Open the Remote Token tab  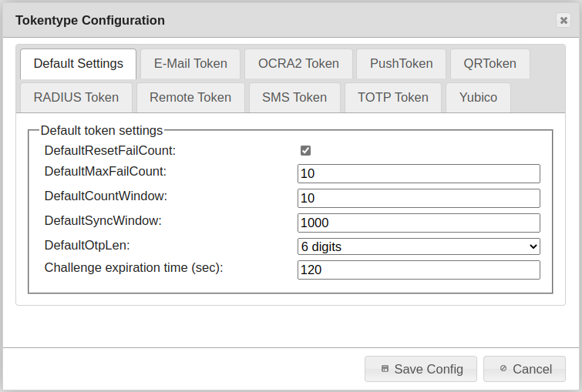pyautogui.click(x=190, y=98)
